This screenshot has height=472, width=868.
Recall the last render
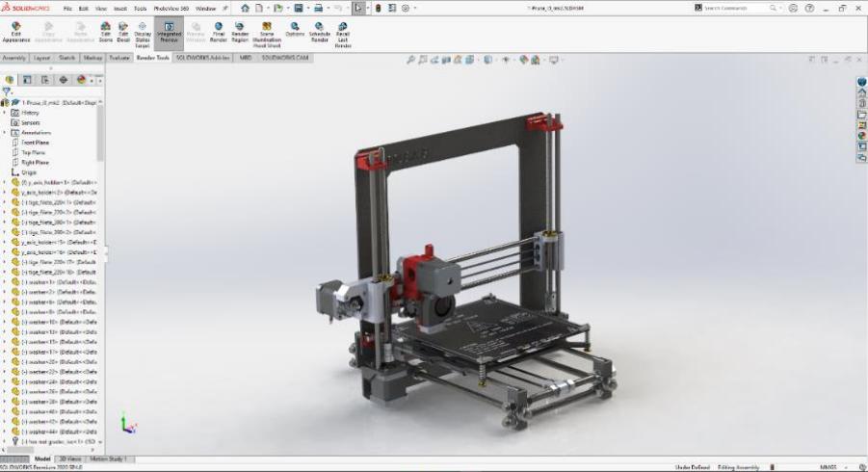tap(343, 34)
